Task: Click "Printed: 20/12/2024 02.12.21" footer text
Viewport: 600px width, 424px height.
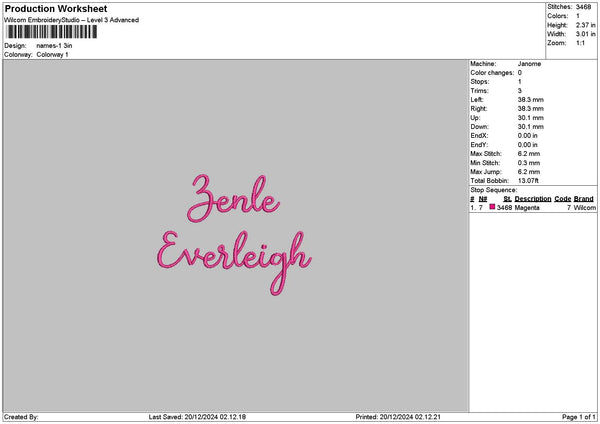Action: click(x=398, y=417)
